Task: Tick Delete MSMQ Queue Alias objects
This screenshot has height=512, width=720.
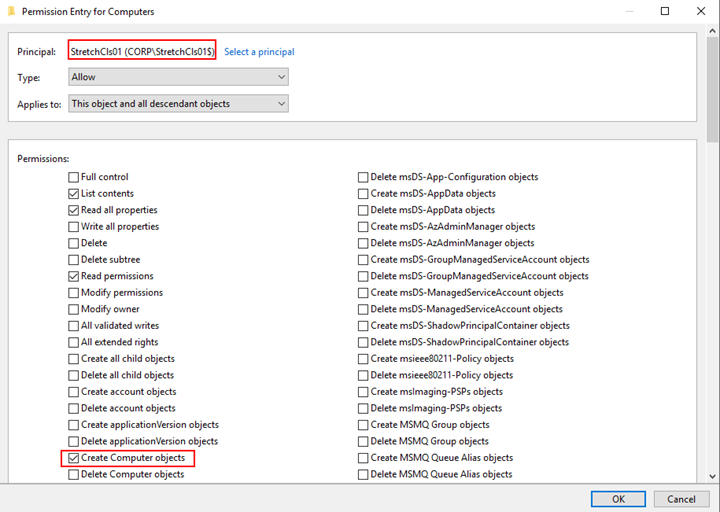Action: point(363,475)
